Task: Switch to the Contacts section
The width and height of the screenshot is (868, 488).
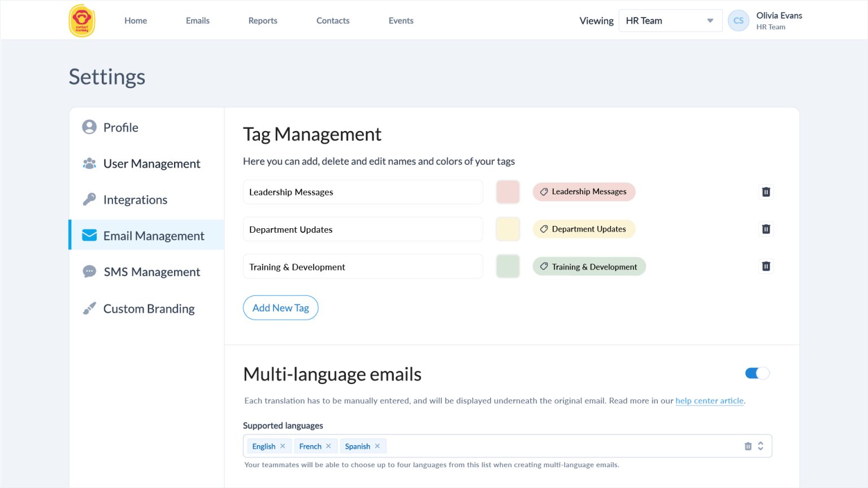Action: (x=333, y=20)
